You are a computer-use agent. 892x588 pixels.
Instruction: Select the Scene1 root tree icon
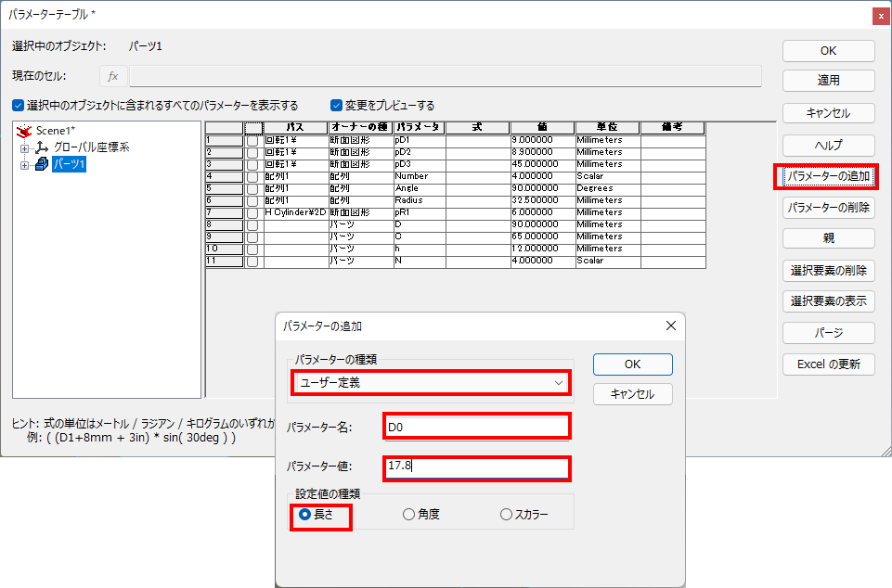tap(25, 131)
